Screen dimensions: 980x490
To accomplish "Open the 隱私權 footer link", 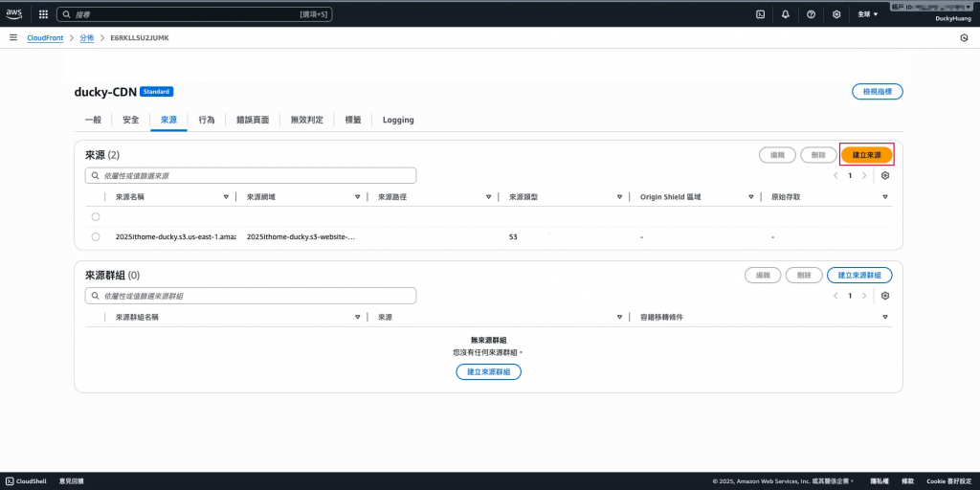I will pyautogui.click(x=880, y=481).
